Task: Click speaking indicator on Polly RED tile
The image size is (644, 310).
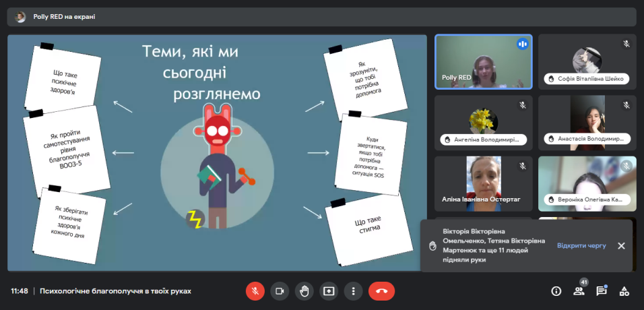Action: click(x=523, y=44)
